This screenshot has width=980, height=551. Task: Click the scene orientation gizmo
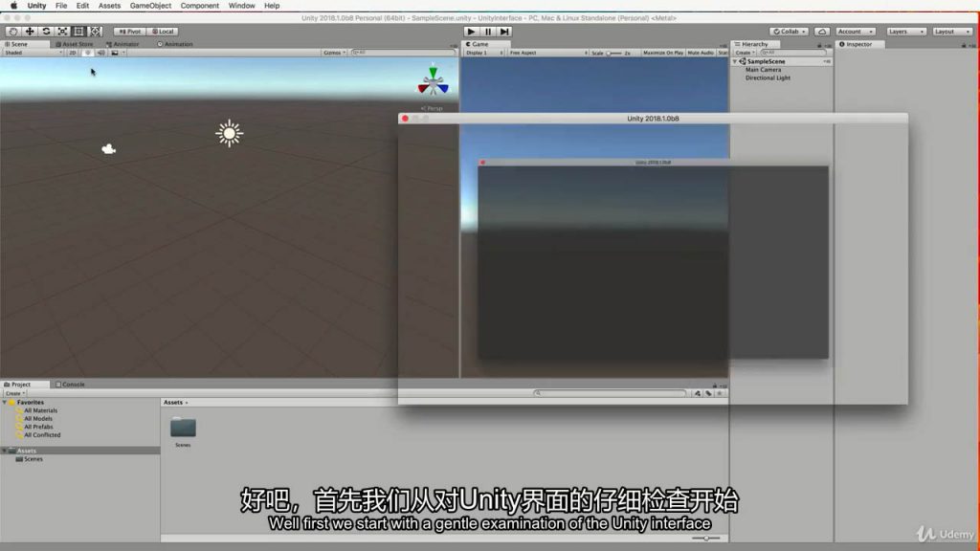point(434,82)
